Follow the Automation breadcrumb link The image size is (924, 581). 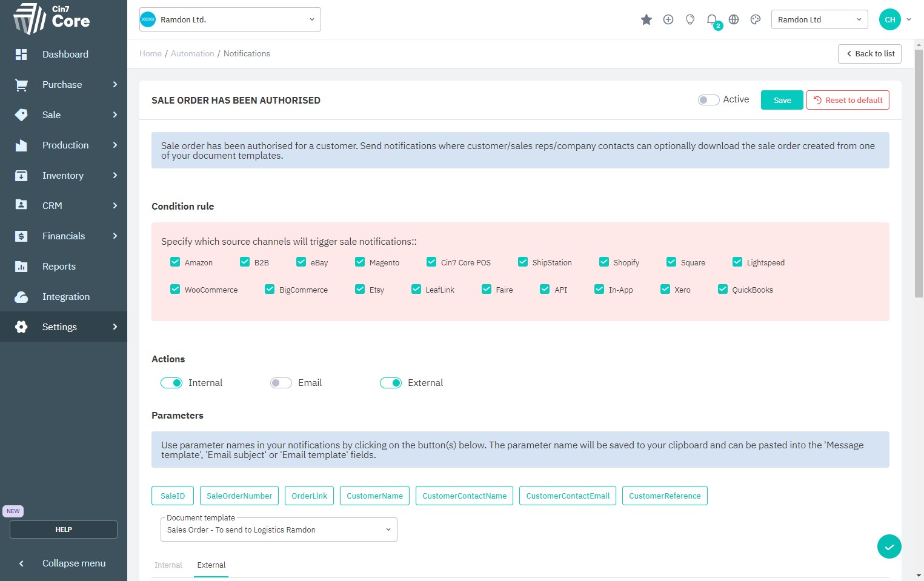[192, 54]
